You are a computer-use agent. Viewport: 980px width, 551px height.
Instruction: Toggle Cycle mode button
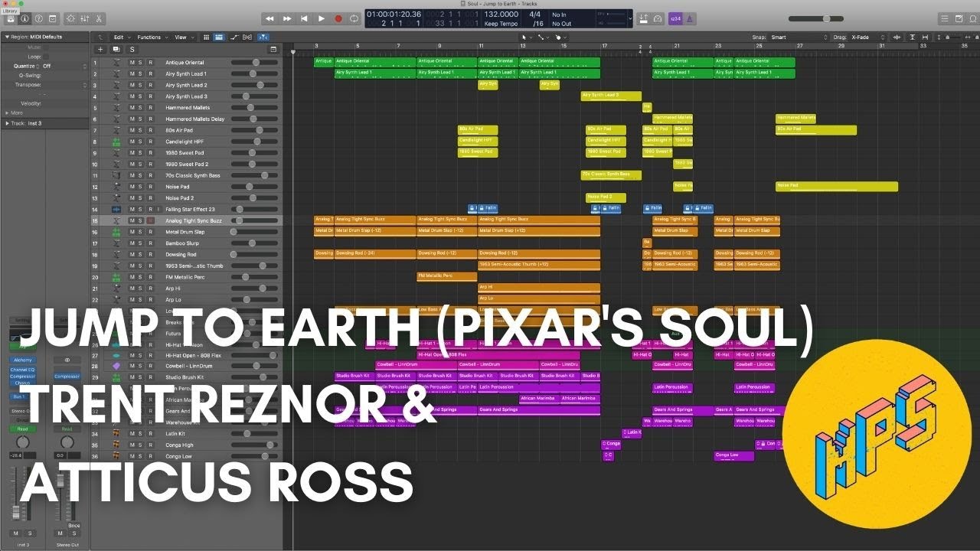(x=354, y=18)
